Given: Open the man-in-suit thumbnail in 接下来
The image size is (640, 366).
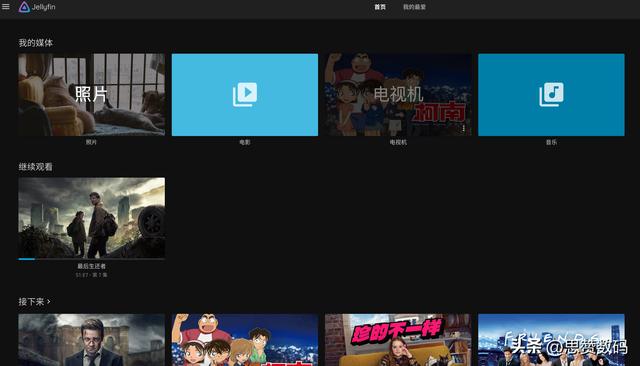Looking at the screenshot, I should pyautogui.click(x=91, y=340).
